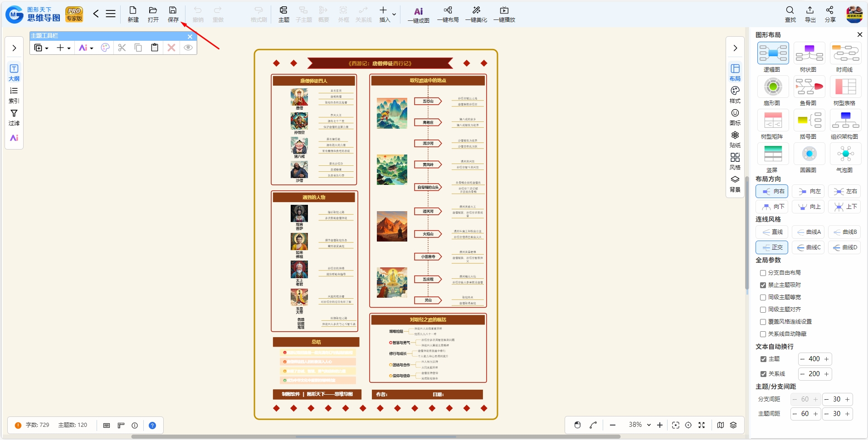
Task: Toggle the eye visibility icon in 主题工具栏
Action: (x=188, y=48)
